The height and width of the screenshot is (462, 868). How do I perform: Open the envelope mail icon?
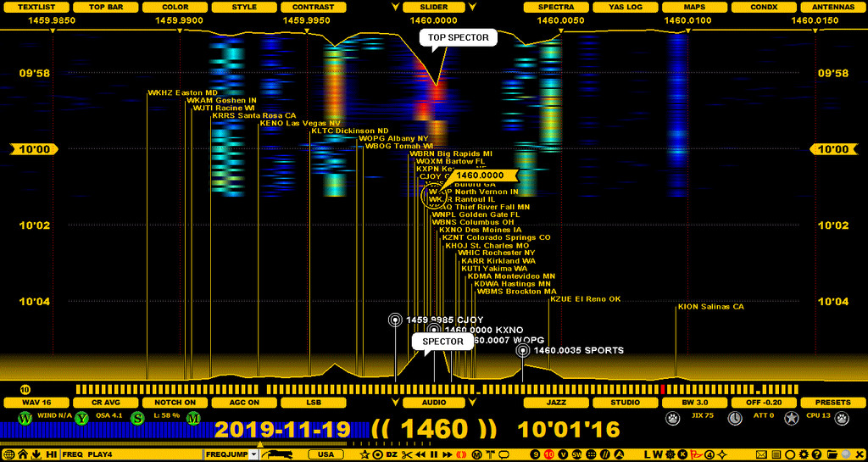click(760, 454)
